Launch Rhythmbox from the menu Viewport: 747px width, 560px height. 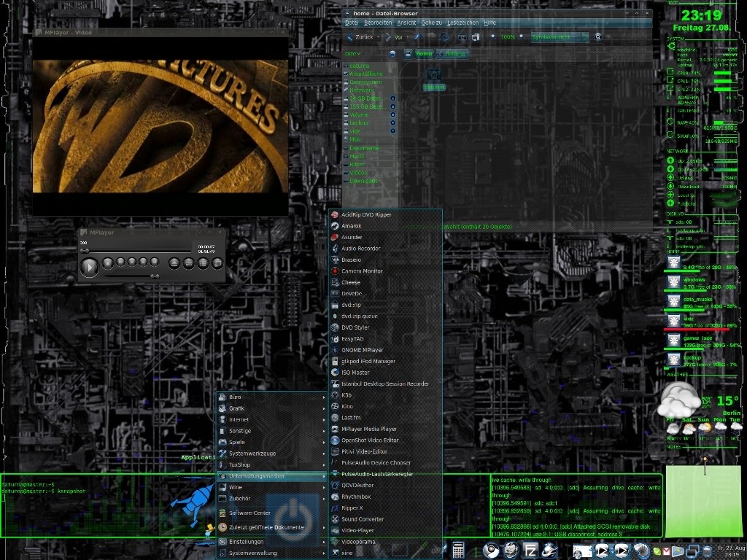tap(386, 497)
